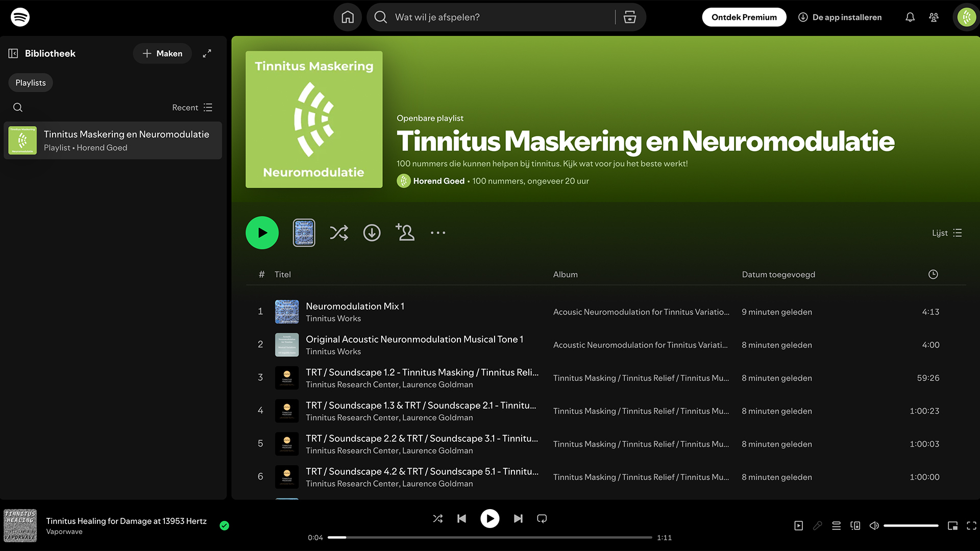
Task: Open the Recent sort dropdown
Action: 192,107
